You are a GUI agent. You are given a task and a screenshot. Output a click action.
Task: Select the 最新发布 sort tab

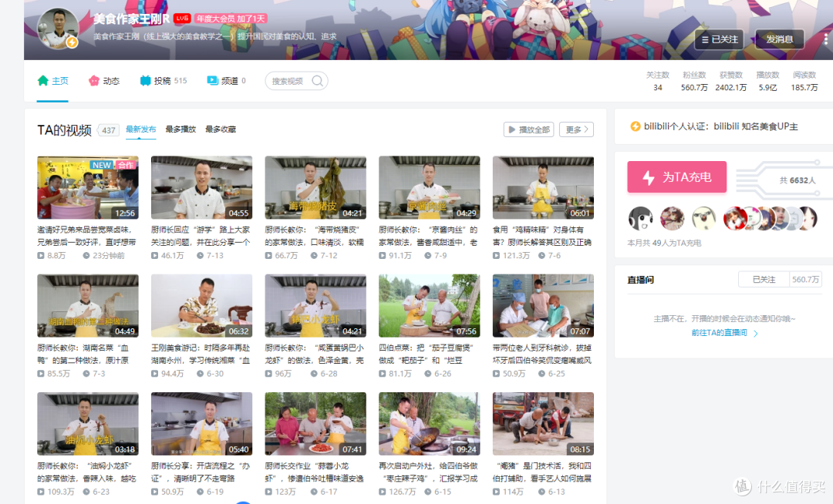[x=141, y=129]
